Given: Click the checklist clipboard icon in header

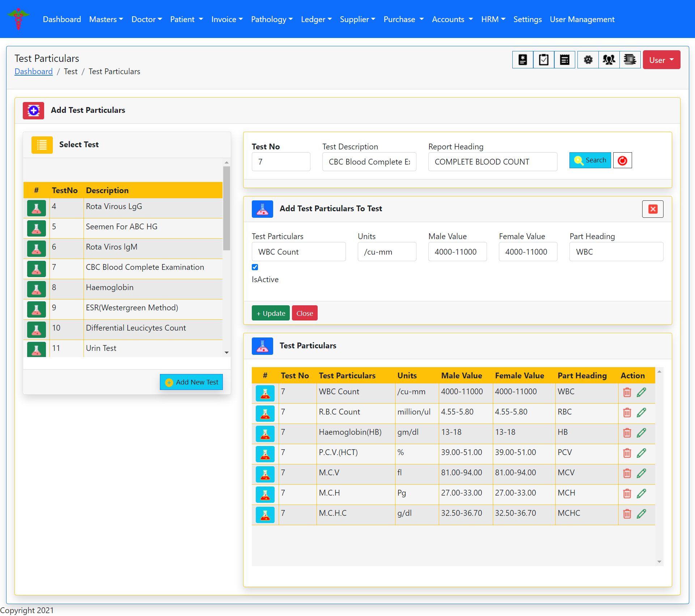Looking at the screenshot, I should pos(543,60).
